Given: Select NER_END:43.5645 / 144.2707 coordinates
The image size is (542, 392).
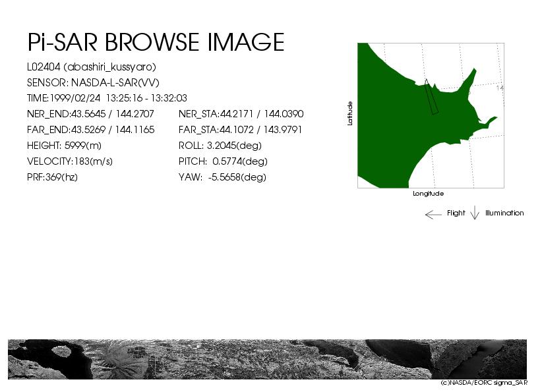Looking at the screenshot, I should tap(90, 114).
